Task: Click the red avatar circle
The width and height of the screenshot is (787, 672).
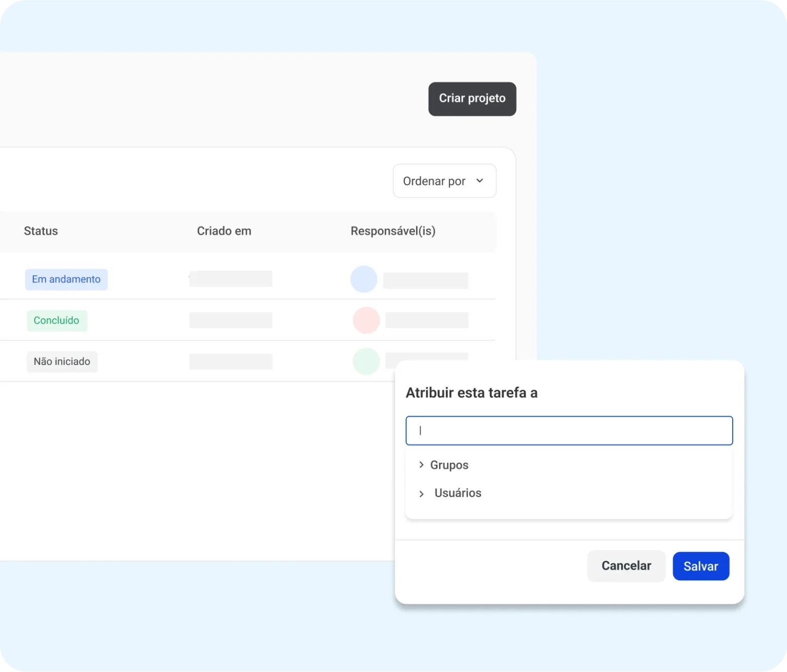Action: click(x=366, y=320)
